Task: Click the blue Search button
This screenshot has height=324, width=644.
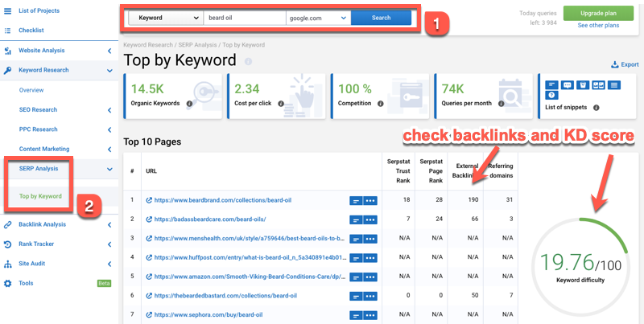Action: pyautogui.click(x=381, y=18)
